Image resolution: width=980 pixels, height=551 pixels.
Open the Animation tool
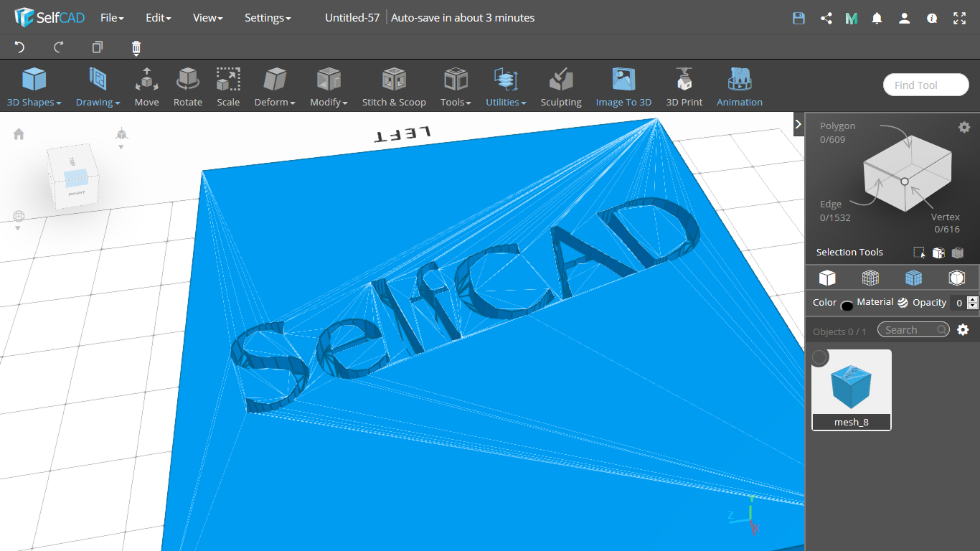[x=740, y=87]
